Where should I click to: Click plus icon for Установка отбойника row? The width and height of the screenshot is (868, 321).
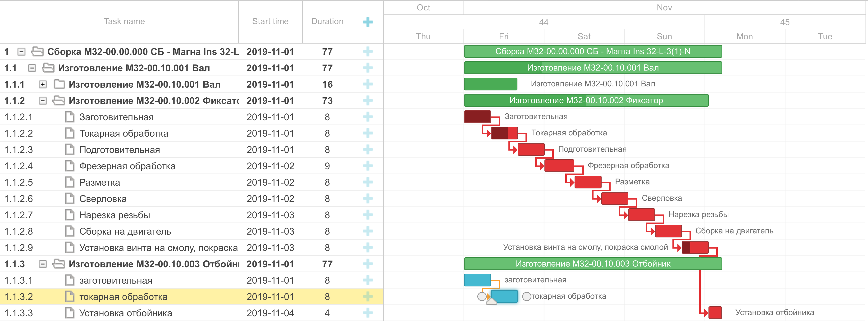[x=368, y=313]
